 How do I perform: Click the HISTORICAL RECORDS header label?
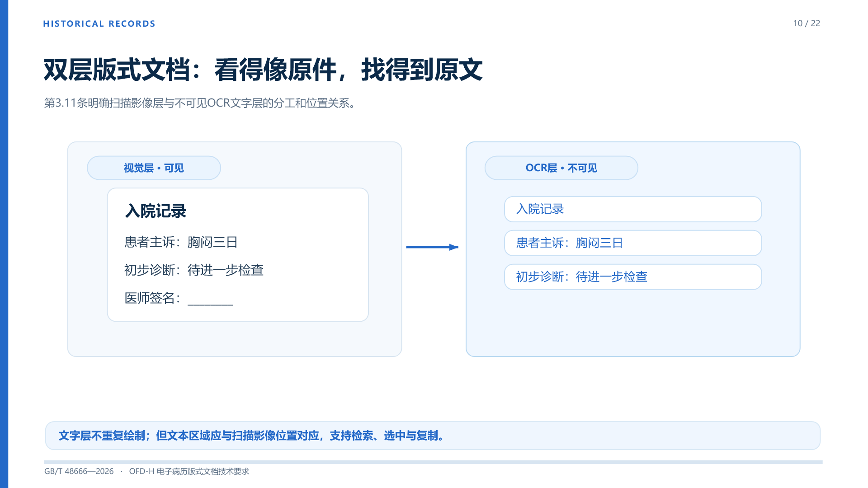(x=99, y=24)
